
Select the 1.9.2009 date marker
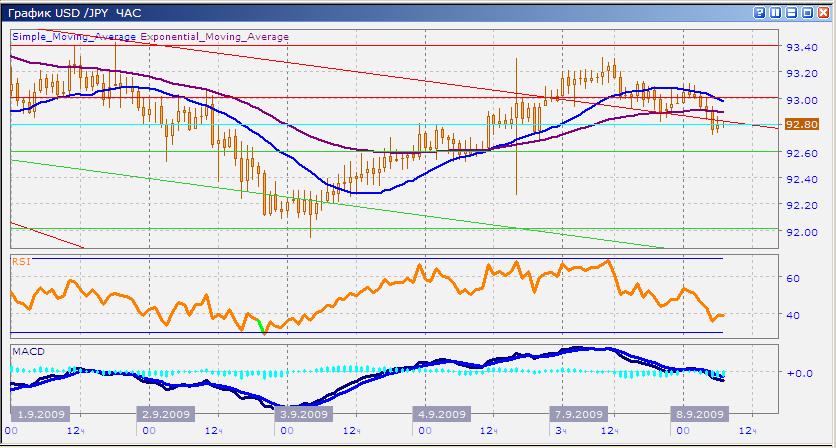(x=39, y=414)
